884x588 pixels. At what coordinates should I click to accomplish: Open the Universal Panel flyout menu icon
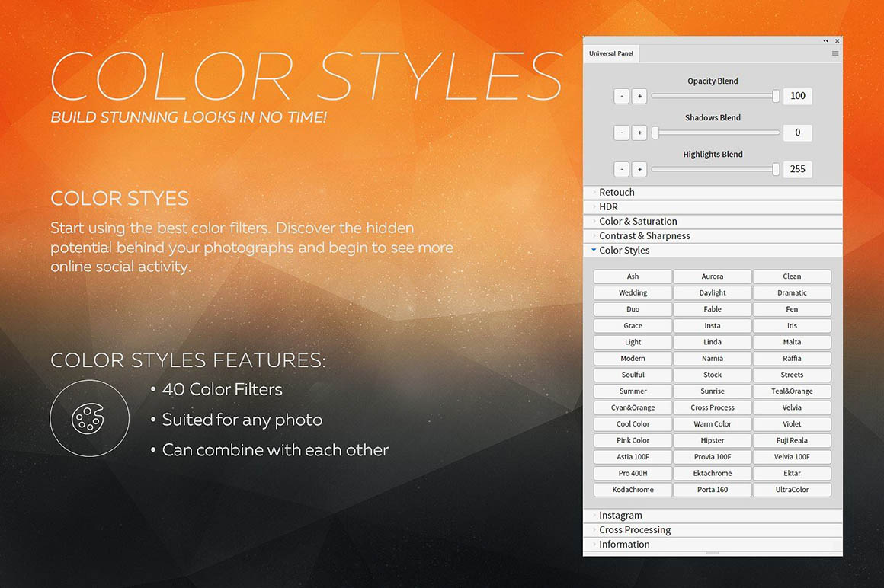tap(835, 53)
